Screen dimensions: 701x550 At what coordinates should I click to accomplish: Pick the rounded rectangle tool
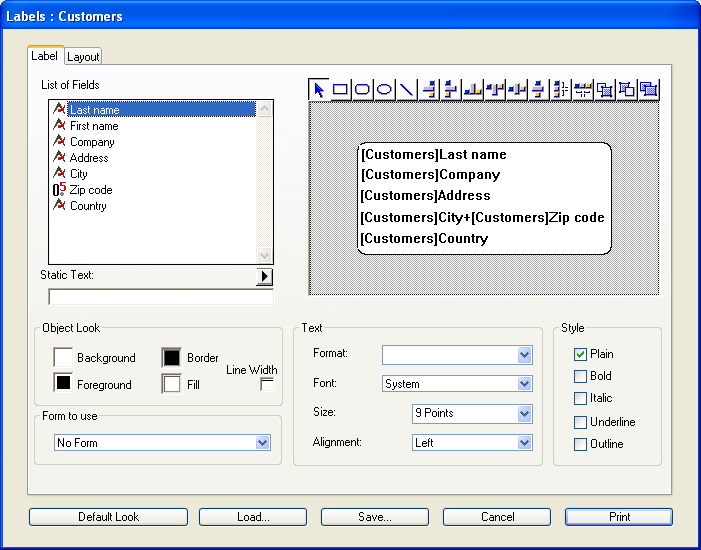click(x=362, y=90)
